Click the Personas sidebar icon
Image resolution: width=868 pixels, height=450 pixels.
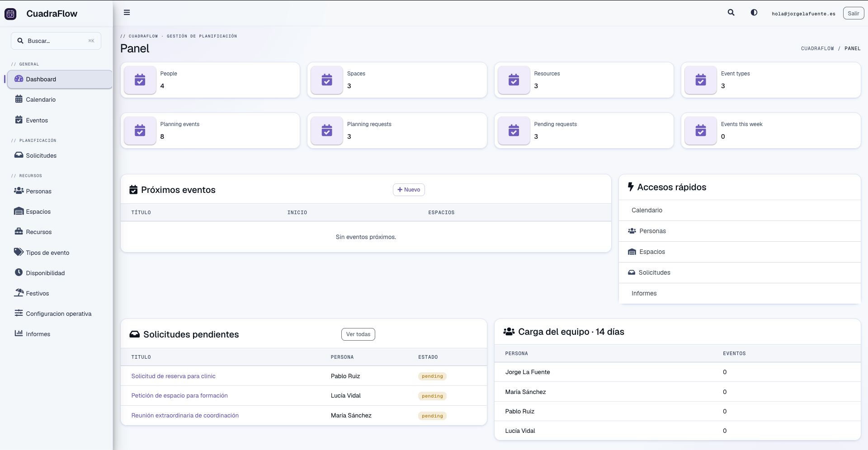pos(19,191)
